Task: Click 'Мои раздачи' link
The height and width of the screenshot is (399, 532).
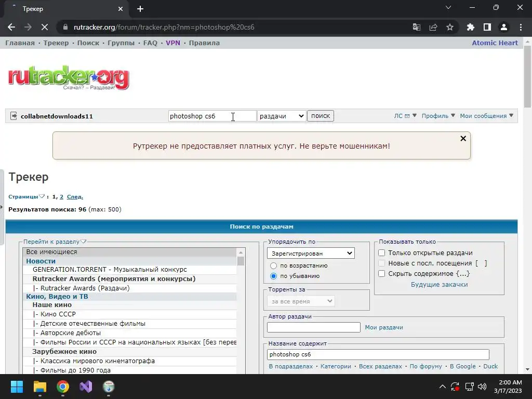Action: click(384, 327)
